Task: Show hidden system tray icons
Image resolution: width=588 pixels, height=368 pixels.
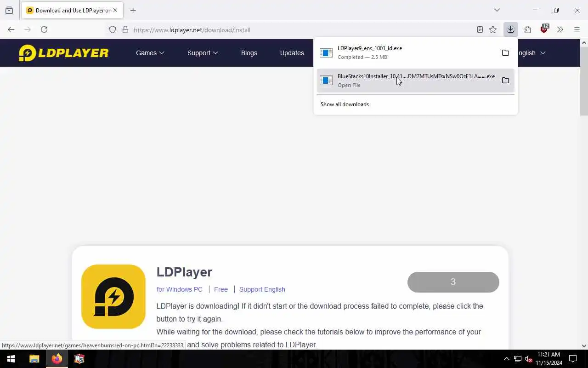Action: (x=506, y=359)
